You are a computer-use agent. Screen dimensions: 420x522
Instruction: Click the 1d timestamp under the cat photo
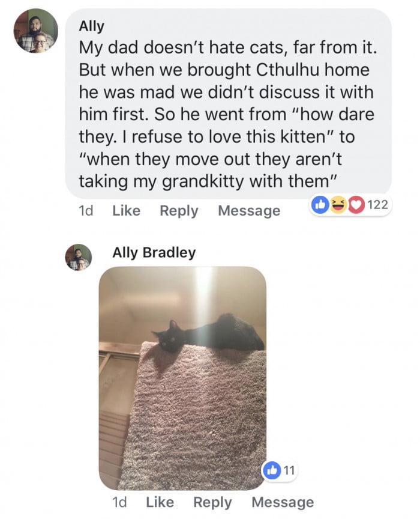[x=119, y=502]
